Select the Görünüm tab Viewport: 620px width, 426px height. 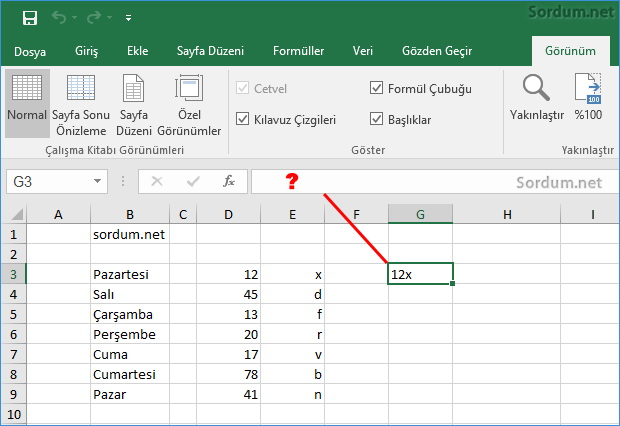click(570, 51)
